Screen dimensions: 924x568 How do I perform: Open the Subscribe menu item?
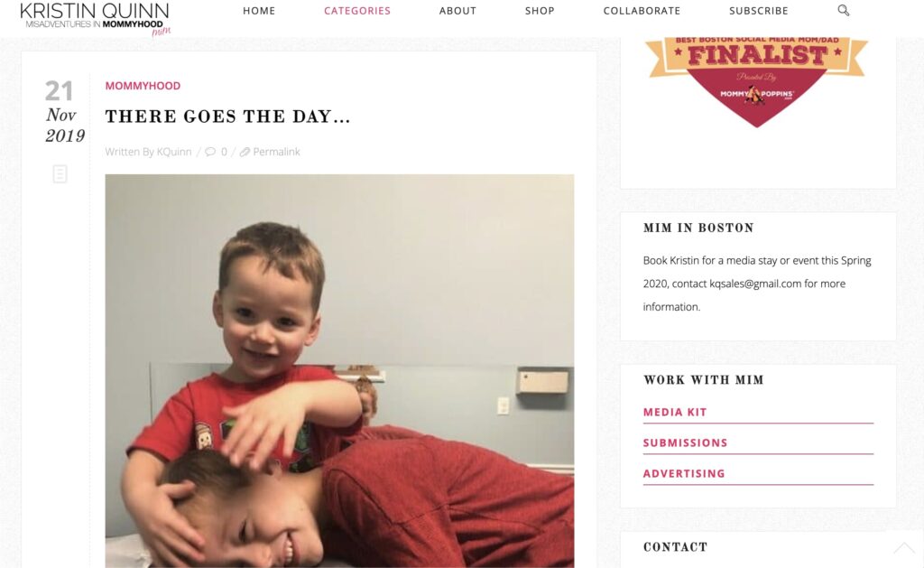[758, 11]
